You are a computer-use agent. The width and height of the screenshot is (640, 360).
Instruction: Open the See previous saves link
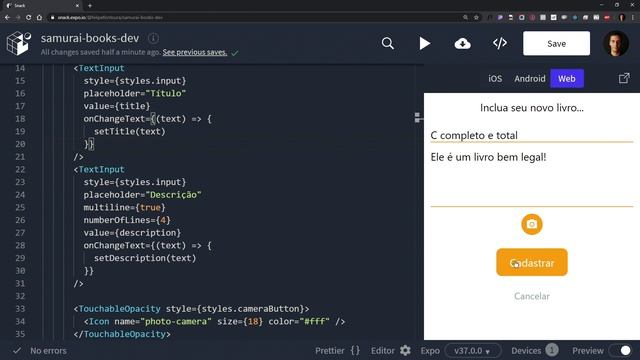[195, 52]
